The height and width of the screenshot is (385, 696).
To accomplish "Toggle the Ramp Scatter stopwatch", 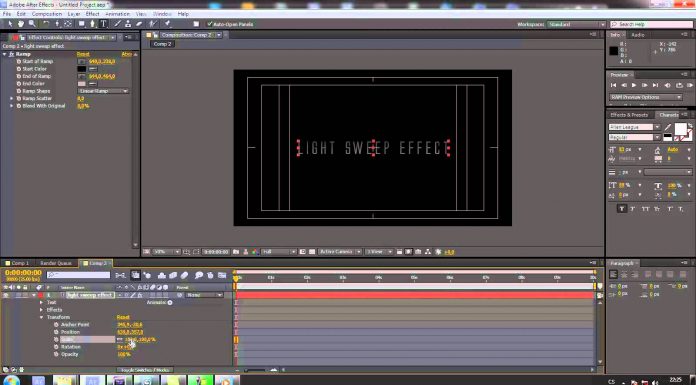I will click(19, 99).
